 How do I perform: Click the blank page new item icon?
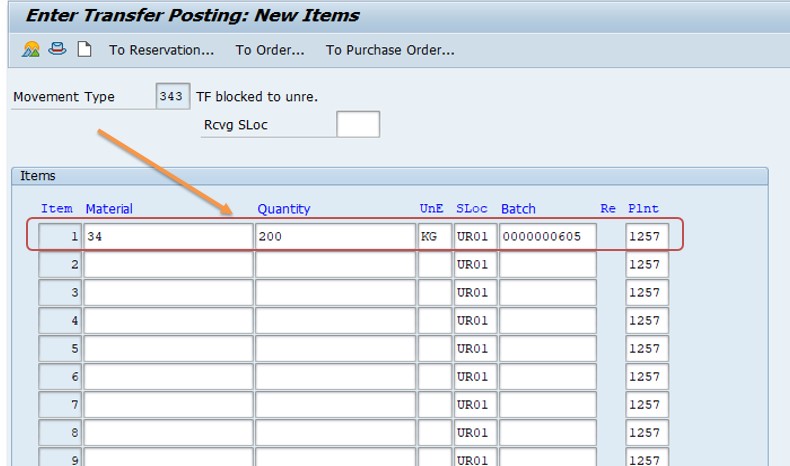85,49
